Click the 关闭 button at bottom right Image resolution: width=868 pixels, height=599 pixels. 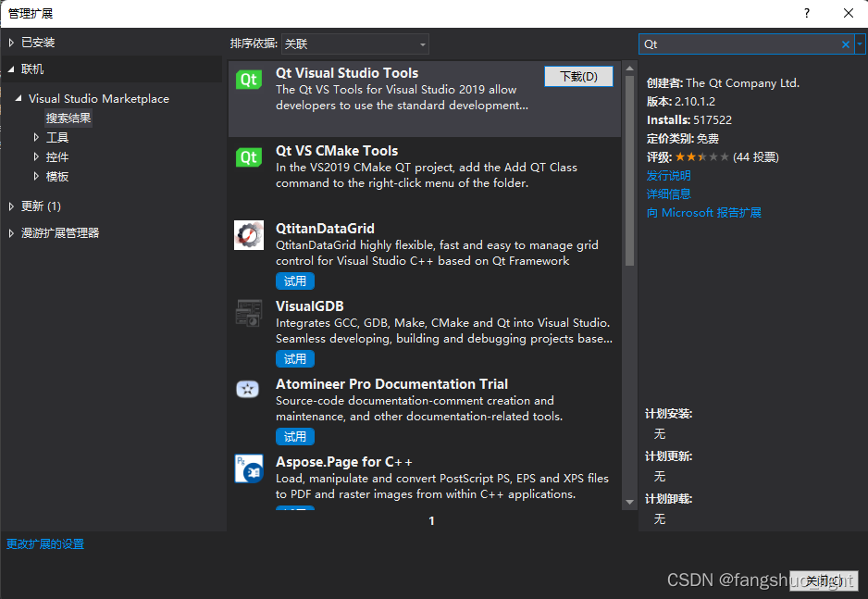pyautogui.click(x=825, y=580)
